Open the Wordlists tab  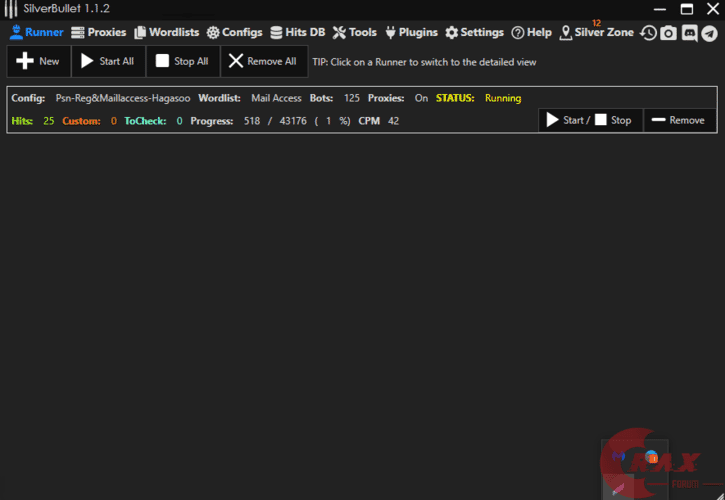tap(166, 32)
